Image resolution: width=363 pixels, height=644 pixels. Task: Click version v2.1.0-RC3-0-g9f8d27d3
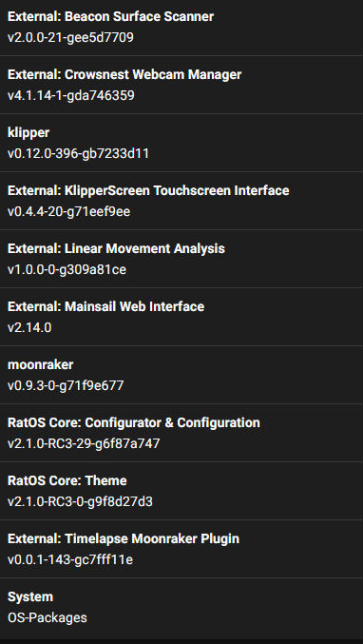[80, 502]
